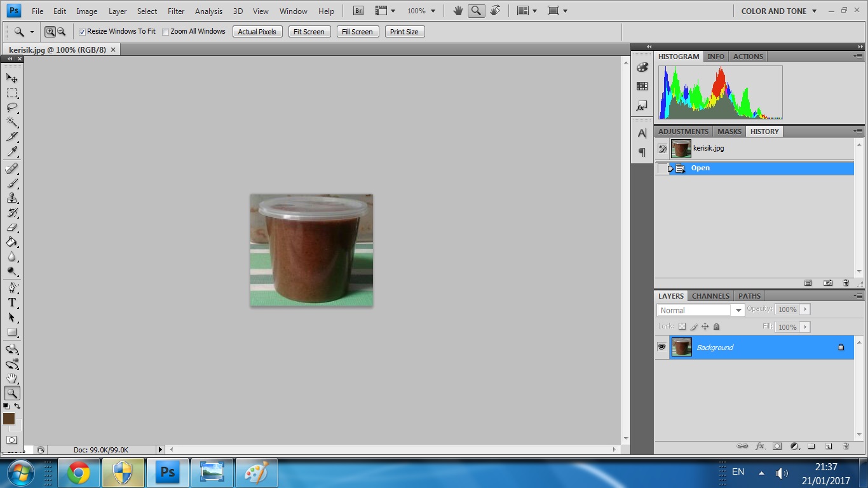
Task: Click the Actual Pixels button
Action: tap(257, 32)
